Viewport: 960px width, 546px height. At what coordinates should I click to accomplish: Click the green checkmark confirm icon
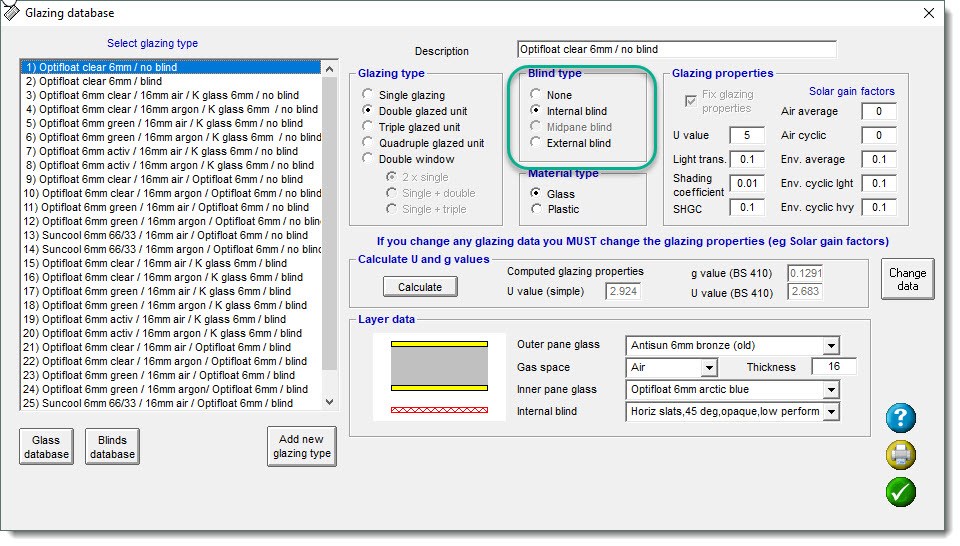coord(900,491)
